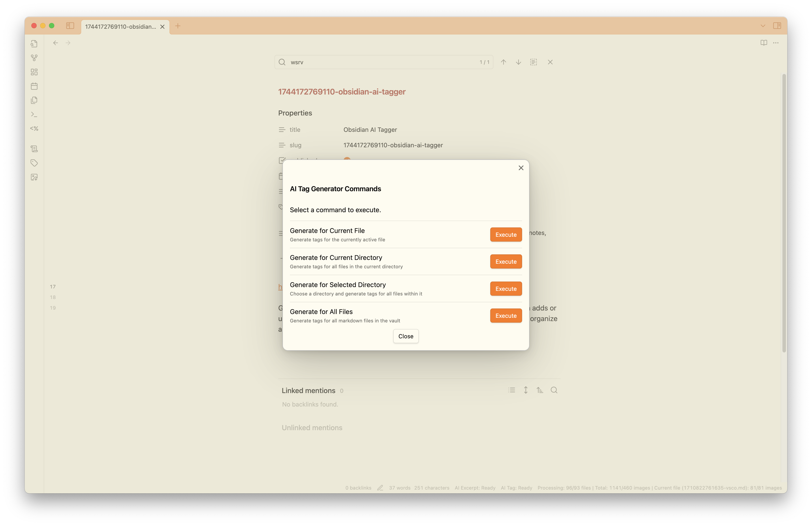
Task: Click the wsrv search input field
Action: pyautogui.click(x=382, y=62)
